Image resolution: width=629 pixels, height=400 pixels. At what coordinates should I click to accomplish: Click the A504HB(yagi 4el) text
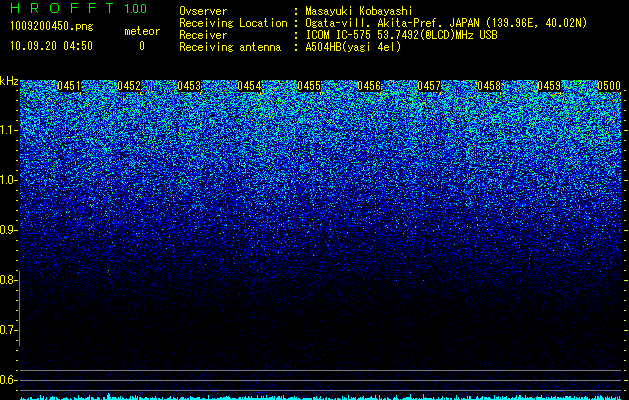coord(353,47)
